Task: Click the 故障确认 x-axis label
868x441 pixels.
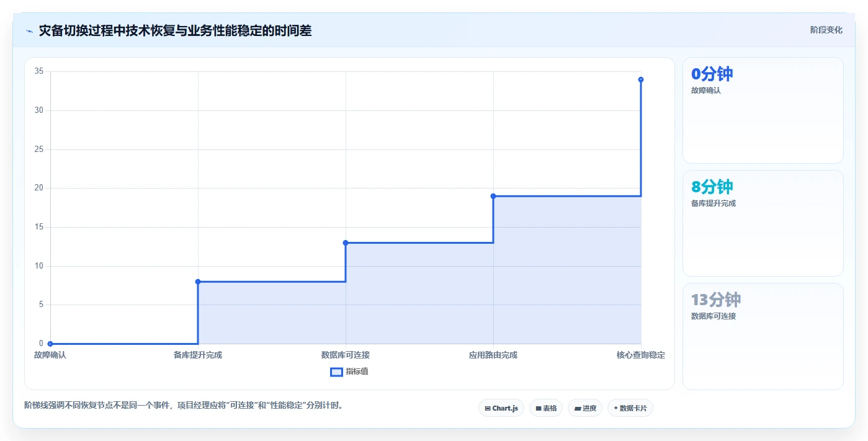Action: tap(50, 355)
